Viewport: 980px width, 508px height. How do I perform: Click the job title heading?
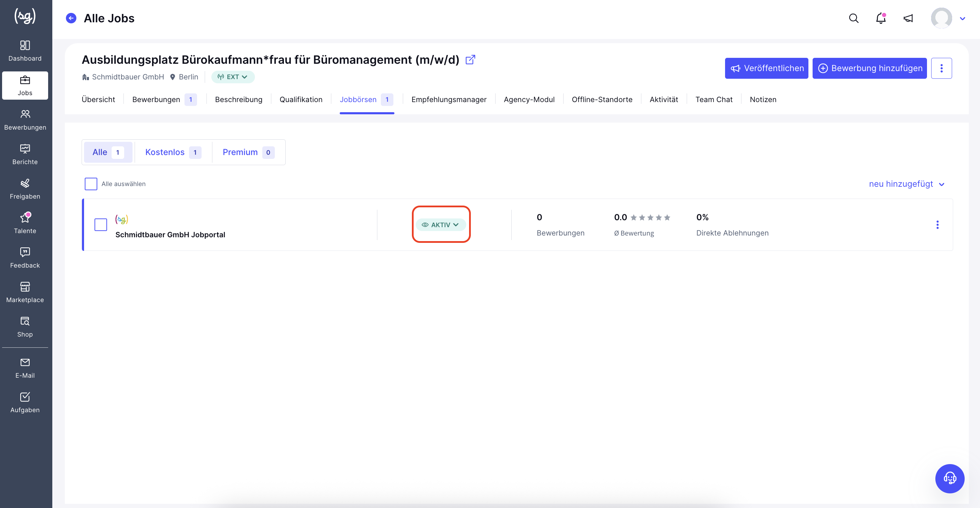271,60
